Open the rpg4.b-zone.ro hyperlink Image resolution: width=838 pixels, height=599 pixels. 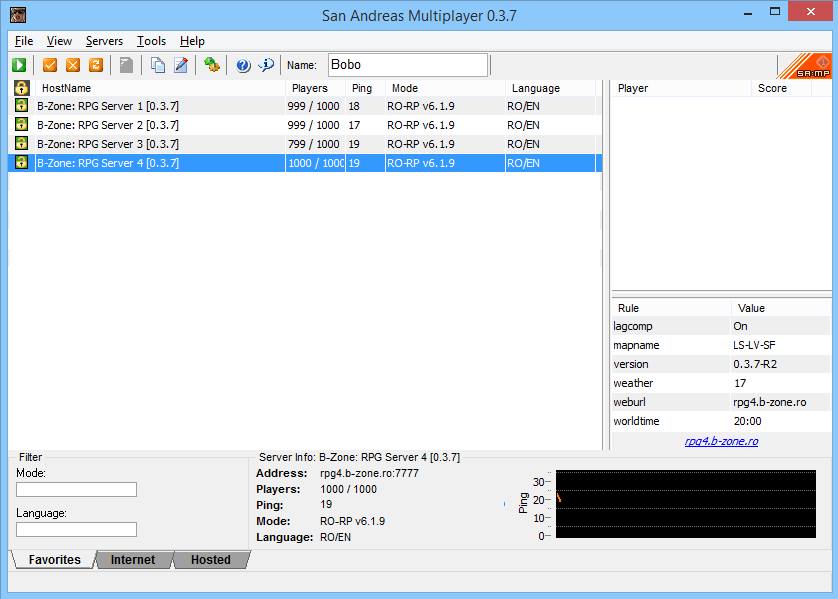click(x=721, y=441)
